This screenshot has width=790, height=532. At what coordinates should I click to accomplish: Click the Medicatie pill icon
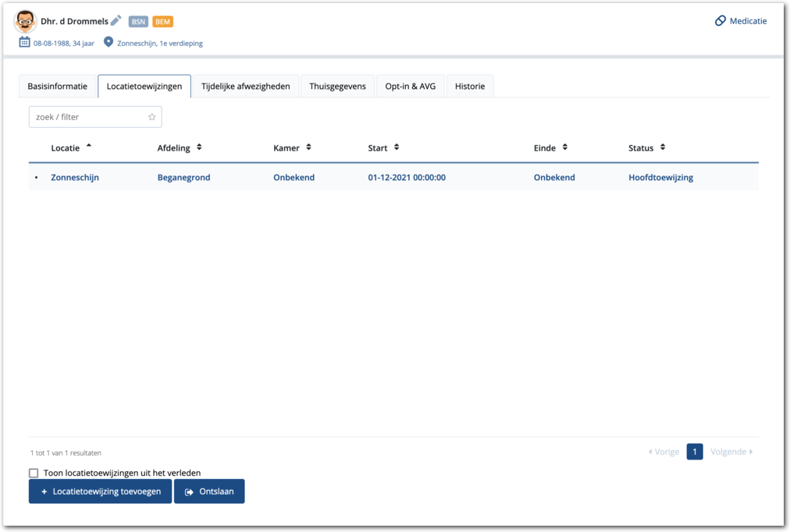click(720, 21)
